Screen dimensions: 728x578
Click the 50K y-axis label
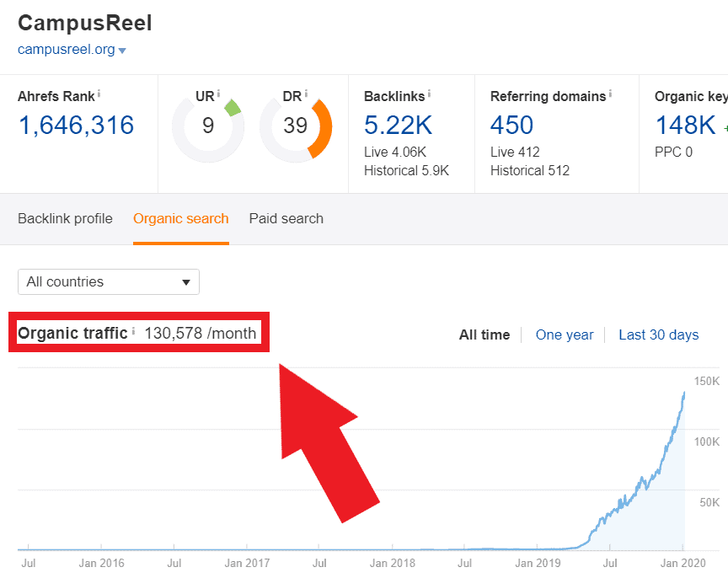(x=709, y=502)
